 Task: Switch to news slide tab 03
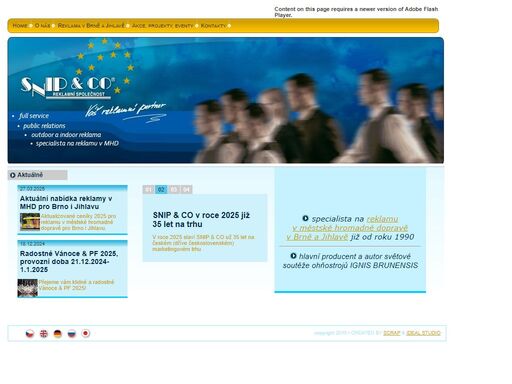coord(174,189)
